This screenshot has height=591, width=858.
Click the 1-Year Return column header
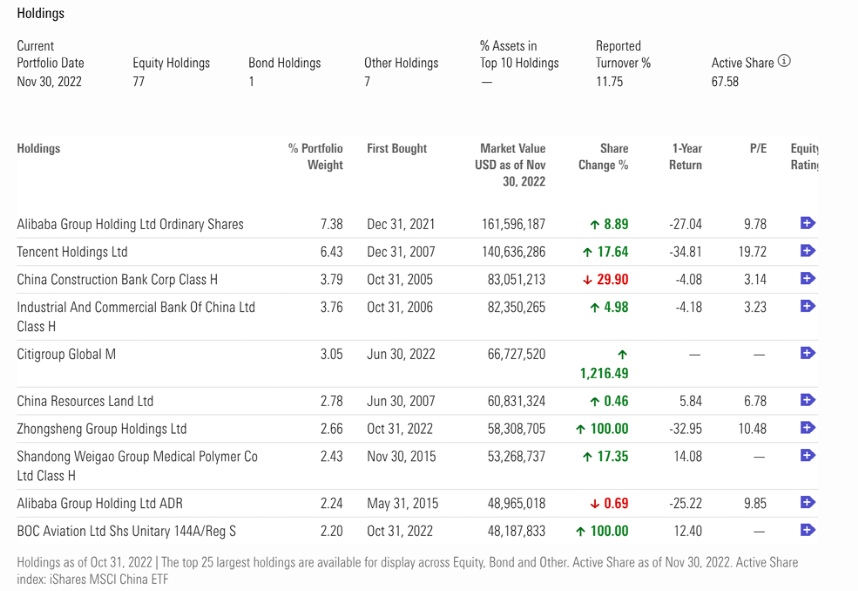pyautogui.click(x=685, y=157)
